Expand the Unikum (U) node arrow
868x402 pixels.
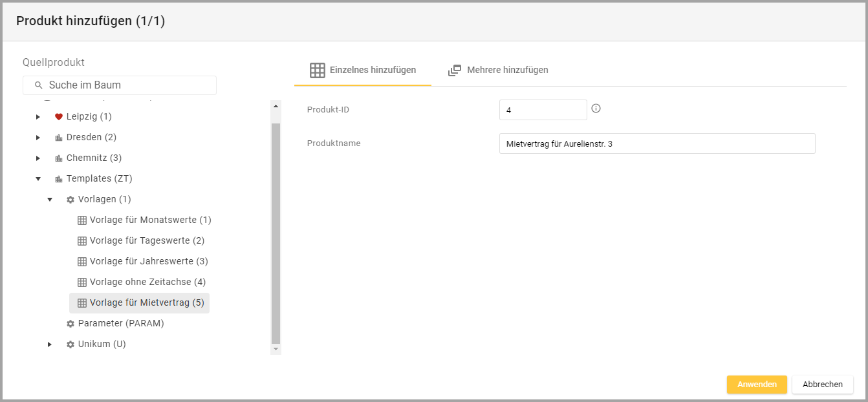50,344
